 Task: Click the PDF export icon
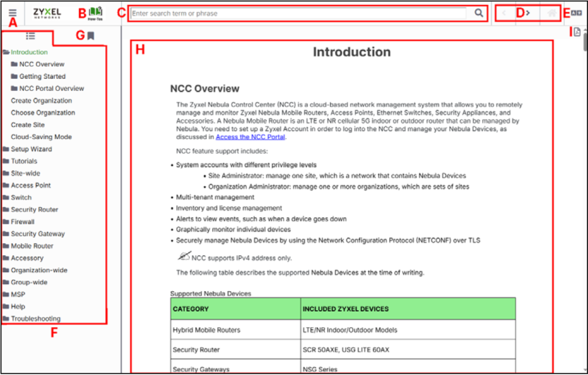pyautogui.click(x=577, y=32)
